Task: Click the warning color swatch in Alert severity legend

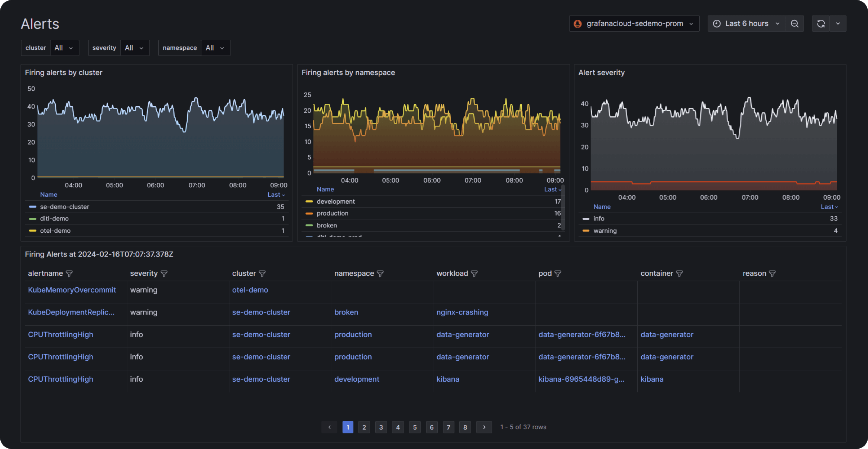Action: coord(586,231)
